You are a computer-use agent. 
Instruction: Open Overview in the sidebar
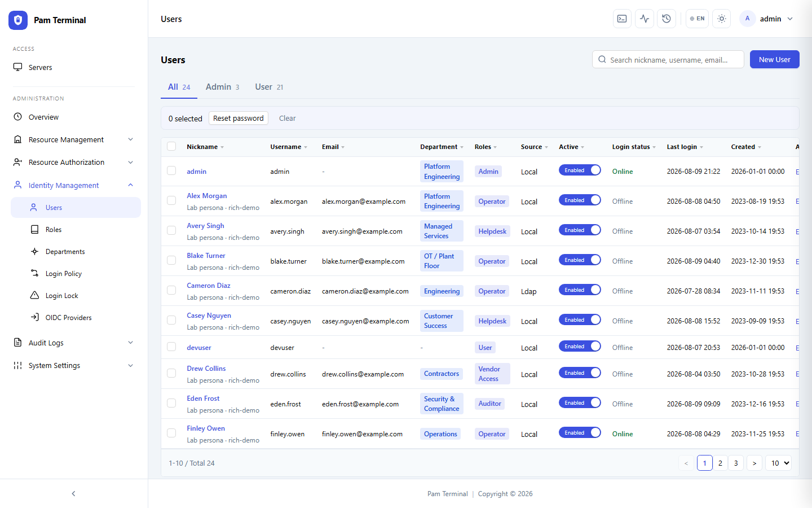(x=74, y=117)
